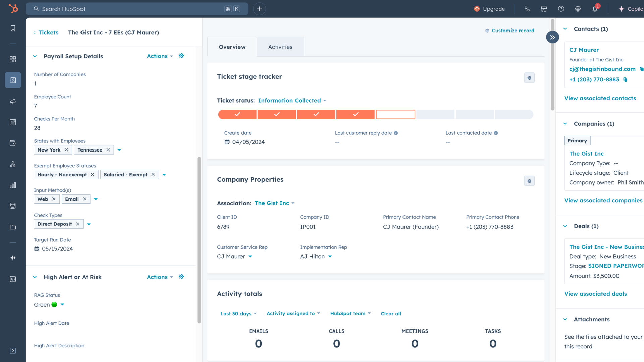Click the fifth empty ticket stage segment
The image size is (644, 362).
(395, 115)
